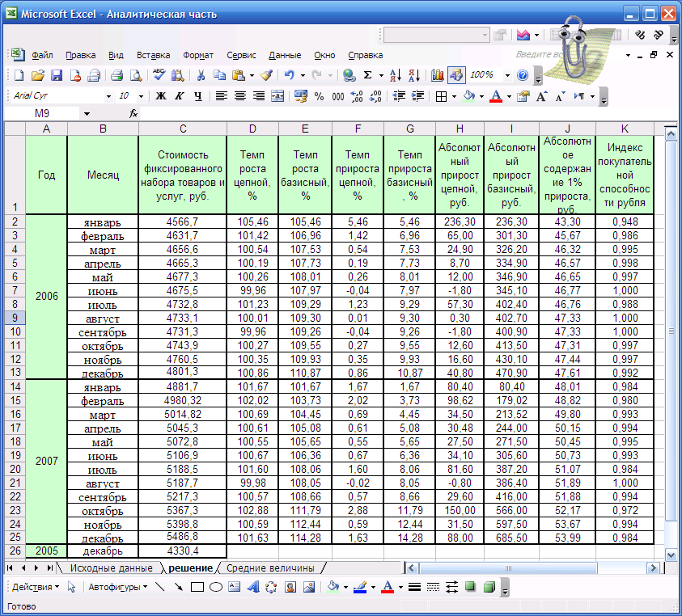Toggle bold formatting (Ж button)
The image size is (682, 616).
point(160,96)
